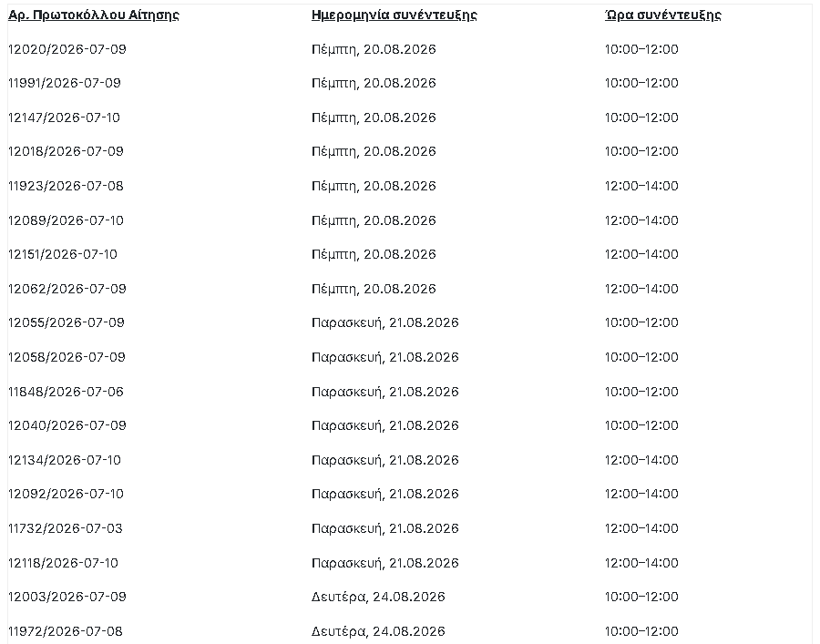Select protocol number 12089/2026-07-10
This screenshot has height=644, width=820.
[66, 220]
